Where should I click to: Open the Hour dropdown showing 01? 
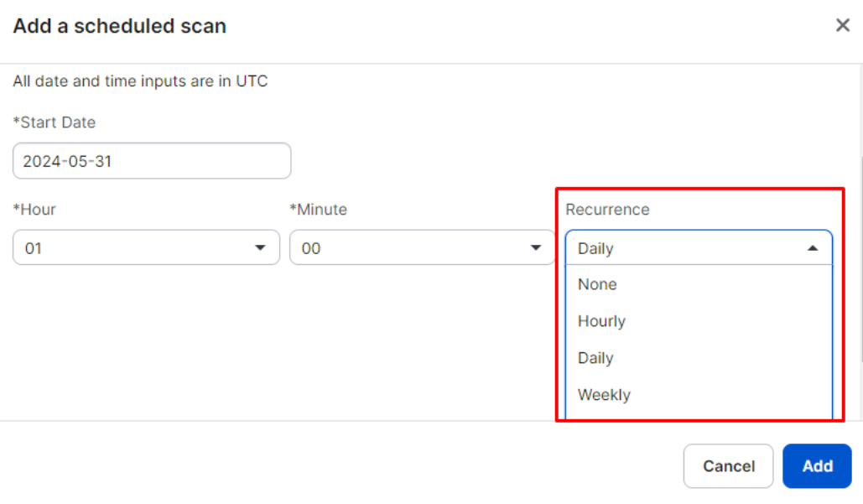coord(134,248)
